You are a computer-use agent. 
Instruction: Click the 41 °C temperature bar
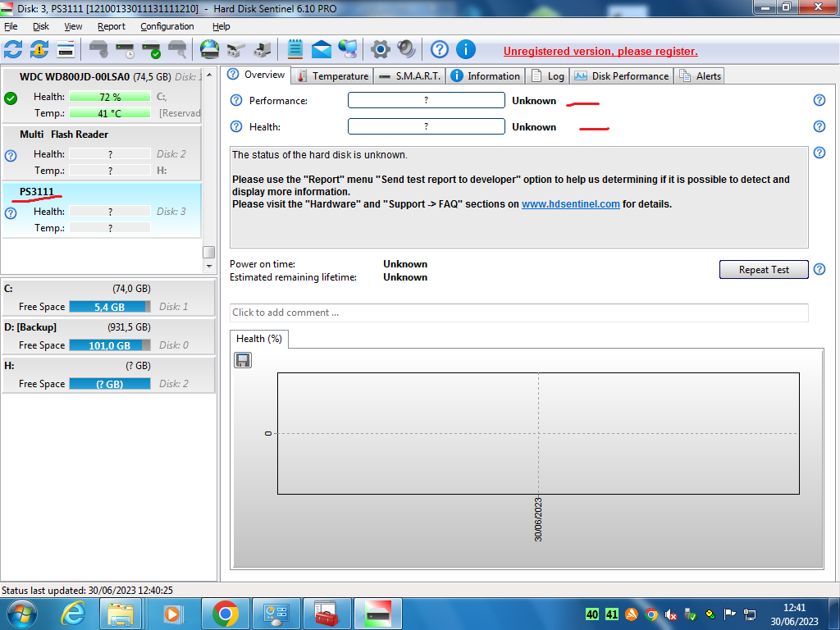110,113
